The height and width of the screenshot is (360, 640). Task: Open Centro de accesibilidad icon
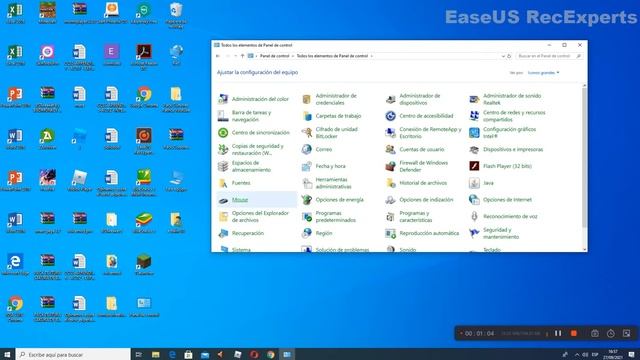[x=391, y=116]
